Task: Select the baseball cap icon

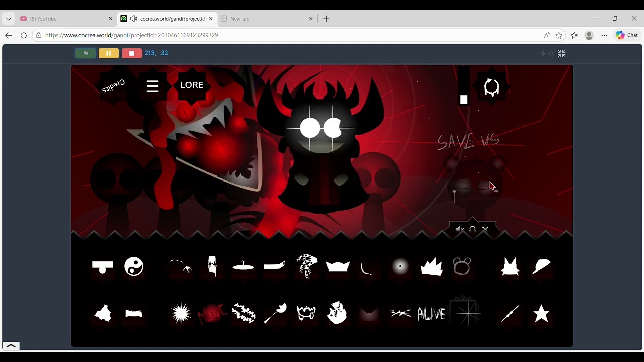Action: pyautogui.click(x=541, y=266)
